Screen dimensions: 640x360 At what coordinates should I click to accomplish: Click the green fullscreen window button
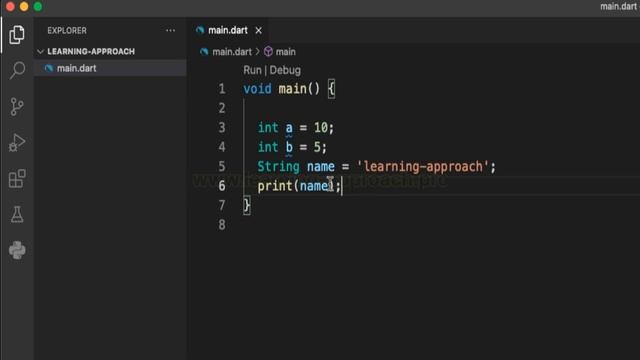coord(38,6)
